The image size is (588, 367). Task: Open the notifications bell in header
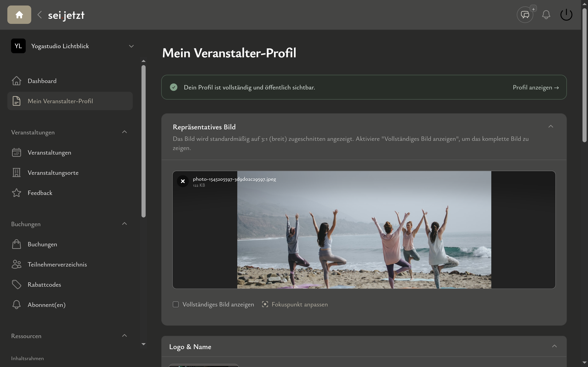(546, 15)
